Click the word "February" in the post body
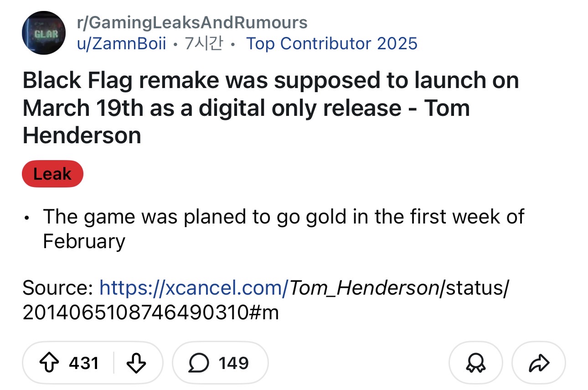This screenshot has height=390, width=588. tap(84, 241)
